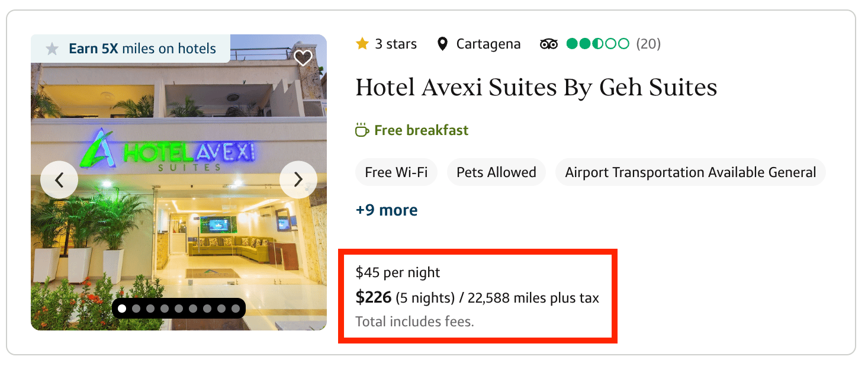Click the green Tripadvisor rating bubbles

(x=597, y=44)
